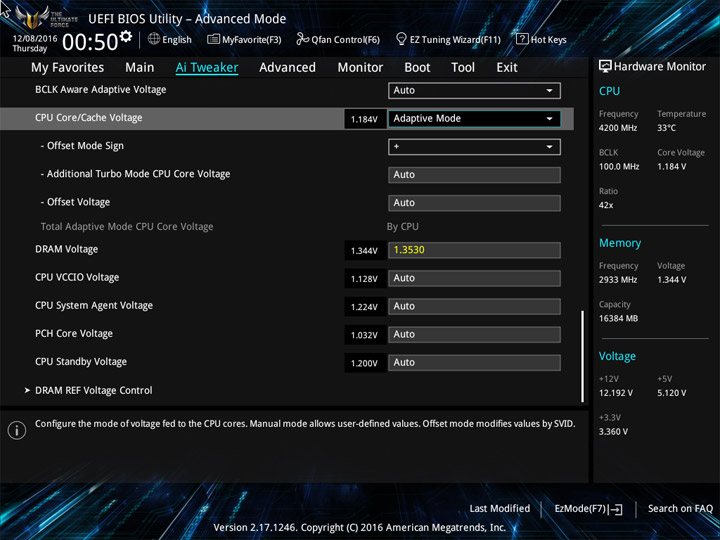Go to the Boot tab

click(x=417, y=68)
